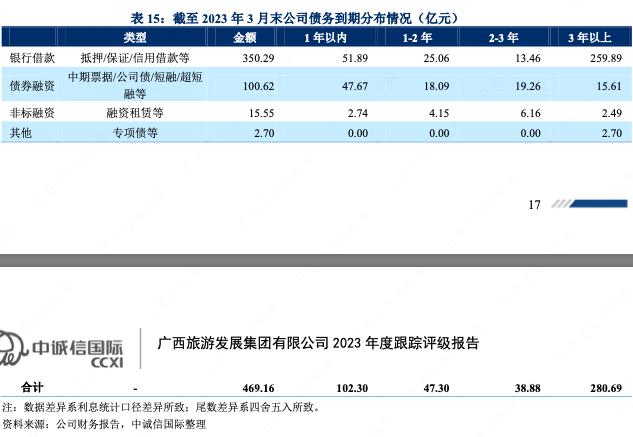This screenshot has width=633, height=437.
Task: Click the 1 年以内 column header
Action: [325, 38]
